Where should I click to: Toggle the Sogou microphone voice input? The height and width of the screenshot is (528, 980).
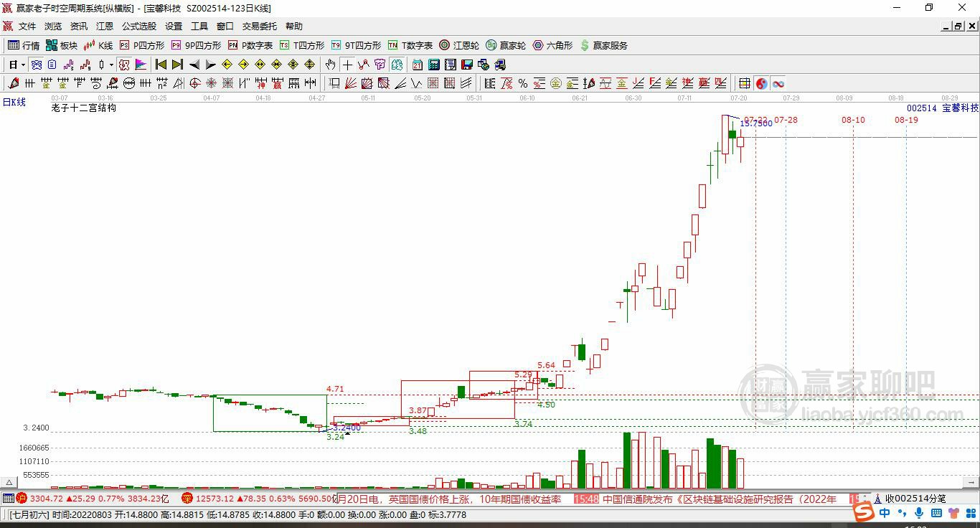919,513
